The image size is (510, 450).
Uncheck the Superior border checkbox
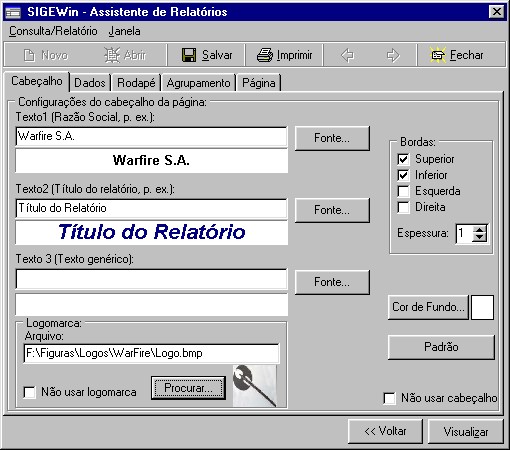[x=403, y=159]
